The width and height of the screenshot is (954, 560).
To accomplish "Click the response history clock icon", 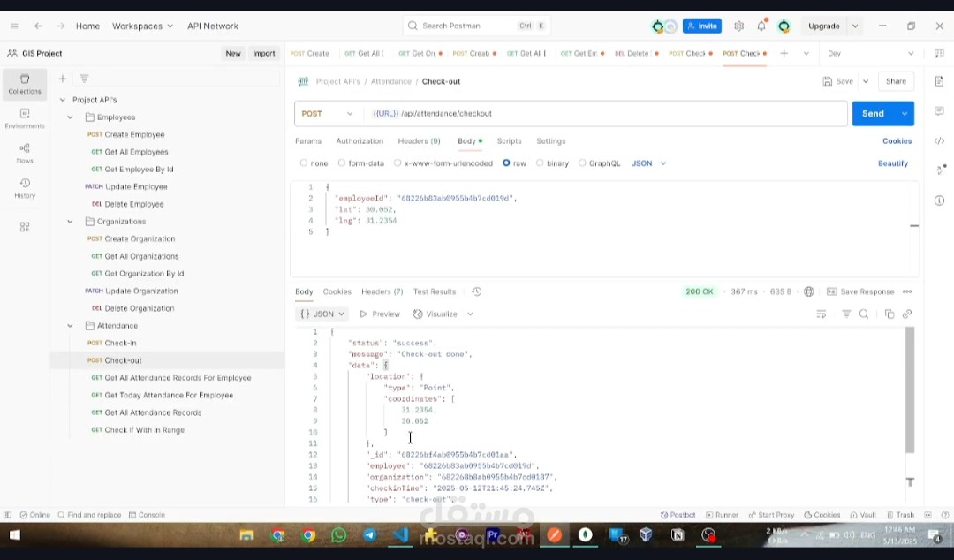I will click(x=476, y=291).
